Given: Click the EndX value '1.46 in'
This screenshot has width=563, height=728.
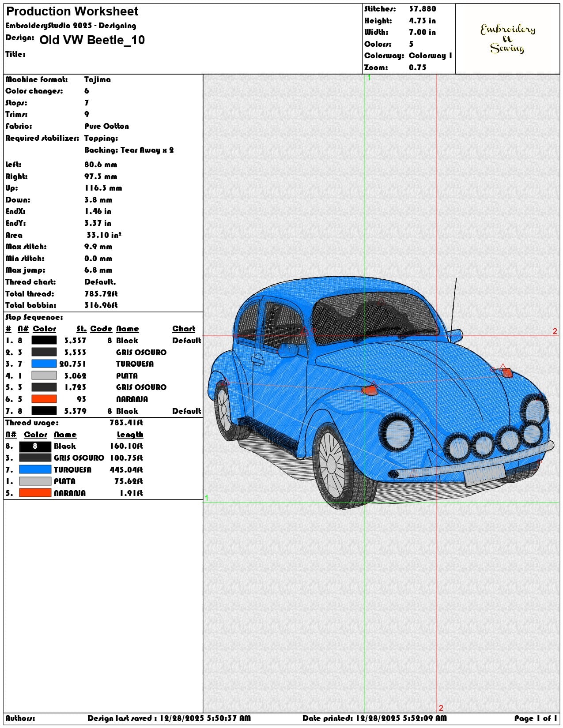Looking at the screenshot, I should pos(98,211).
